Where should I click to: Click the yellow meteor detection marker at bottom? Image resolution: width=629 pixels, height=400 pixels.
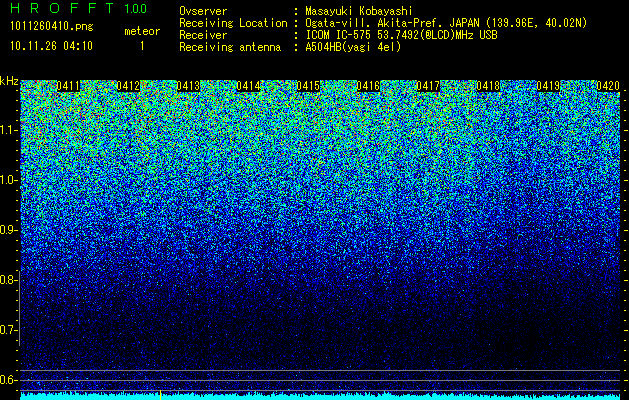[x=160, y=395]
